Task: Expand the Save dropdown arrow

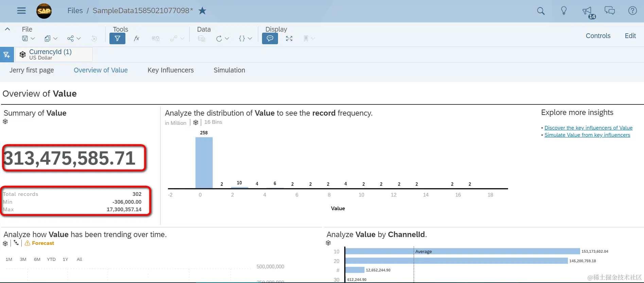Action: [x=33, y=38]
